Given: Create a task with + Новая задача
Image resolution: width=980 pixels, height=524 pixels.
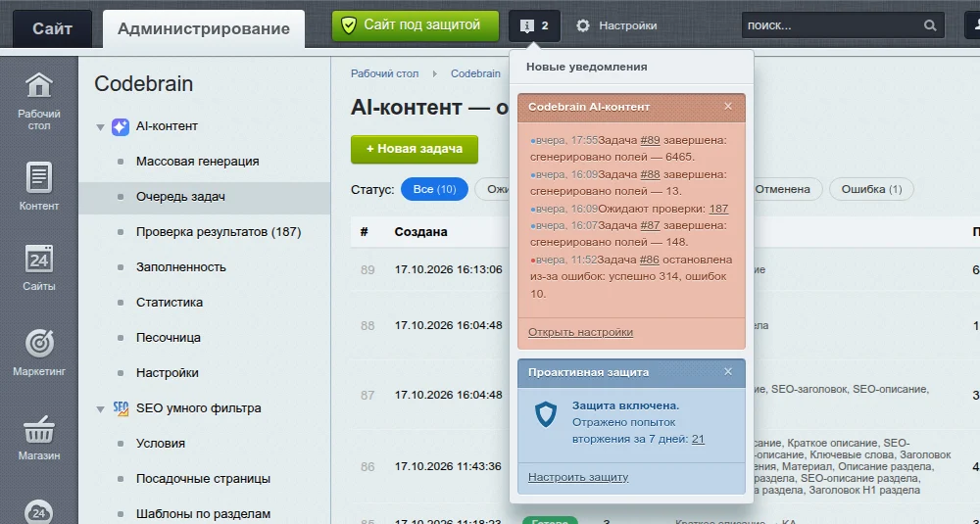Looking at the screenshot, I should tap(415, 149).
